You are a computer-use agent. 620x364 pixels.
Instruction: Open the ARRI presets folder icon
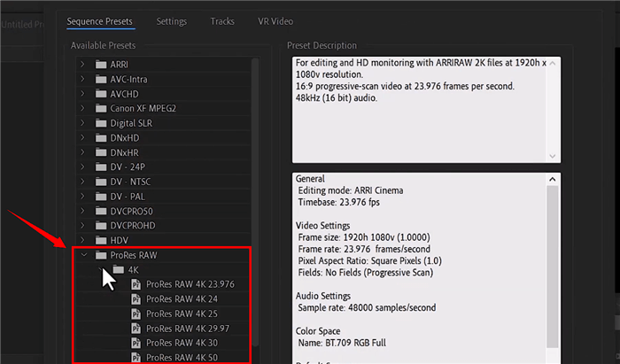click(99, 65)
